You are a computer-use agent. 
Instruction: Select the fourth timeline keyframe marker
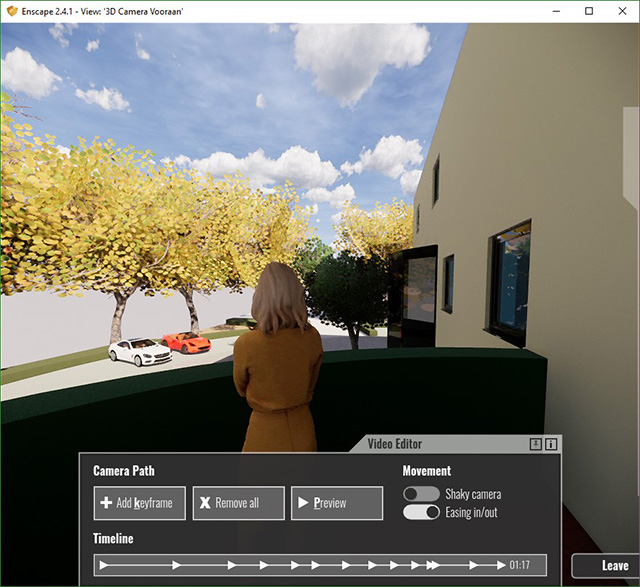[264, 565]
